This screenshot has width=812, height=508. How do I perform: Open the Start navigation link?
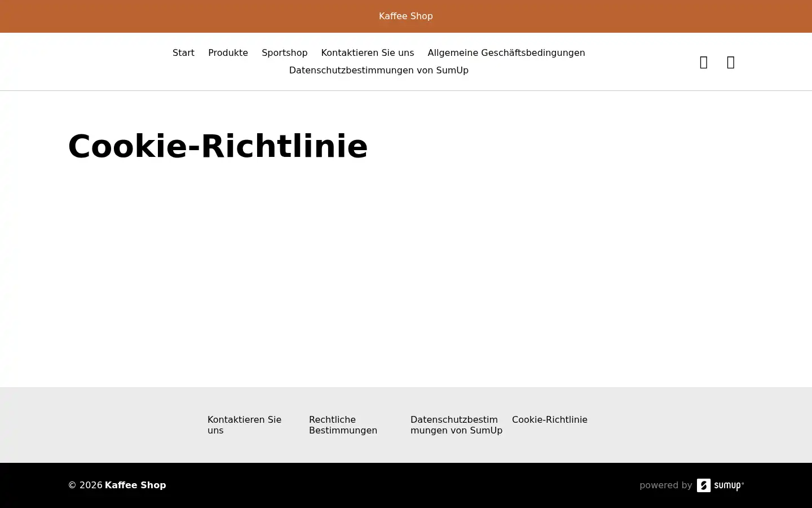[183, 52]
